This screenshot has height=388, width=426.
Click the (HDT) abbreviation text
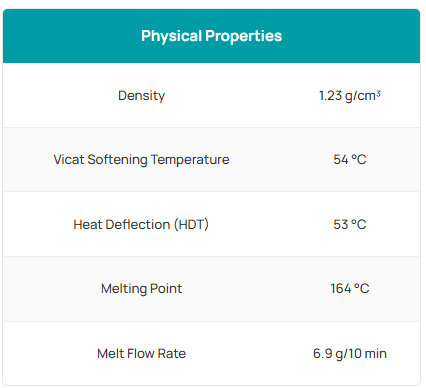[191, 224]
